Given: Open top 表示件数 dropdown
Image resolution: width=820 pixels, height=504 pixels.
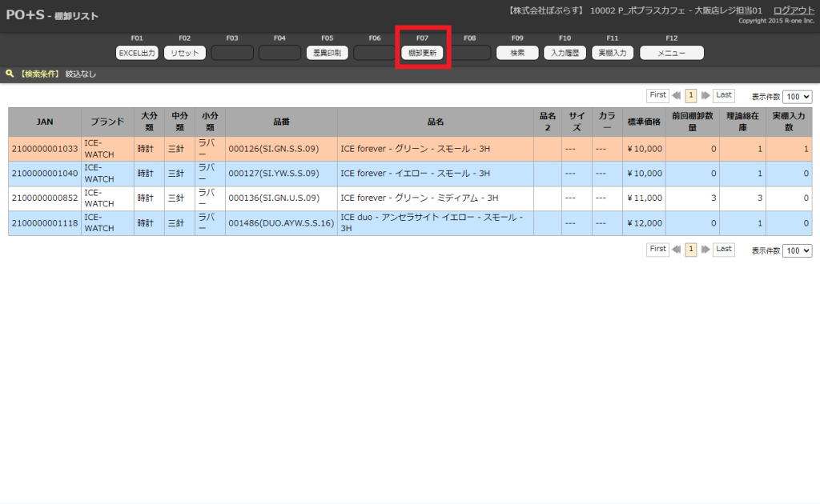Looking at the screenshot, I should pyautogui.click(x=797, y=96).
